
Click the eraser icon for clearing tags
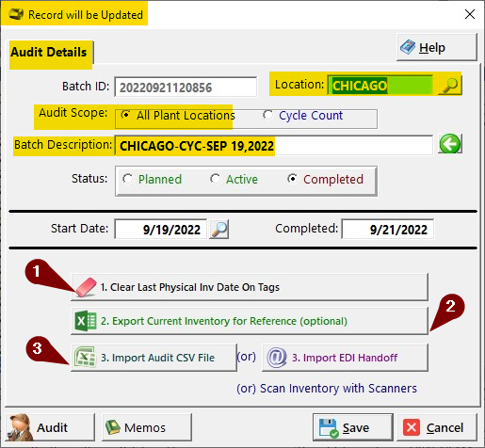(x=86, y=287)
